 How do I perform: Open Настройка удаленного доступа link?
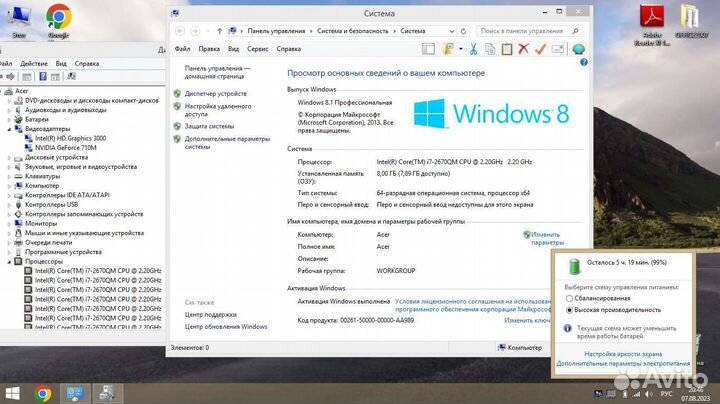(x=218, y=110)
